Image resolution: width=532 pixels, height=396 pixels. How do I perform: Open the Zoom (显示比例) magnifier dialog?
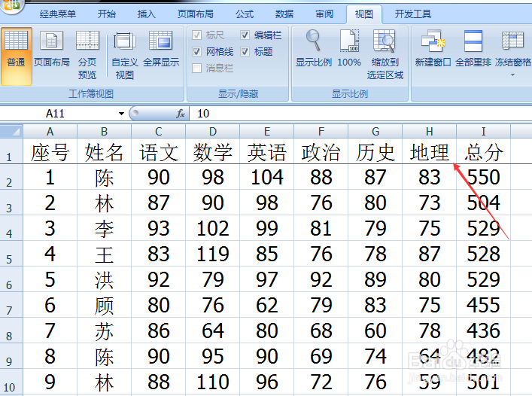point(313,41)
